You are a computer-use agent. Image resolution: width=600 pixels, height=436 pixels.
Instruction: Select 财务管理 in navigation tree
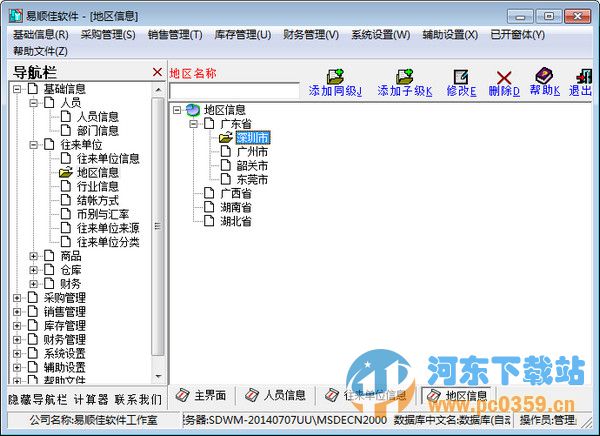64,340
